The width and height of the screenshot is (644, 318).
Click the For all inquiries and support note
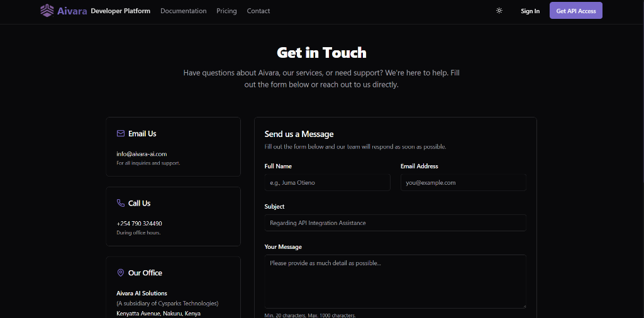point(148,163)
